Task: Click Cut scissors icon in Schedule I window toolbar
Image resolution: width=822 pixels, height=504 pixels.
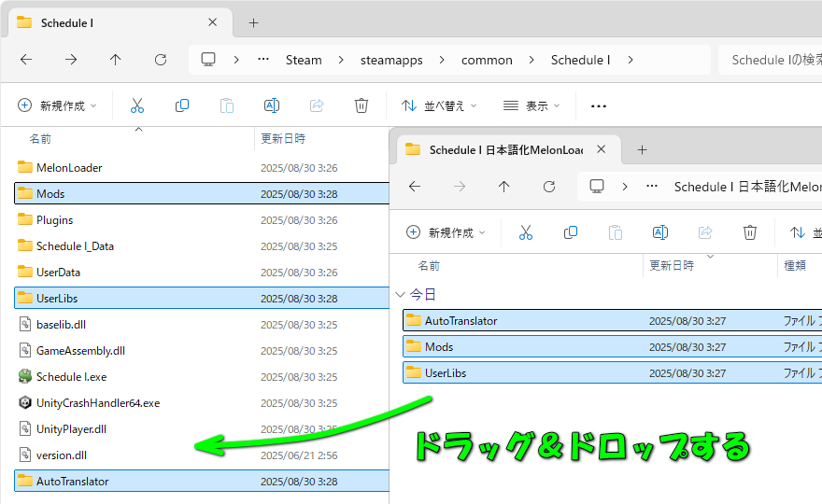Action: click(x=136, y=105)
